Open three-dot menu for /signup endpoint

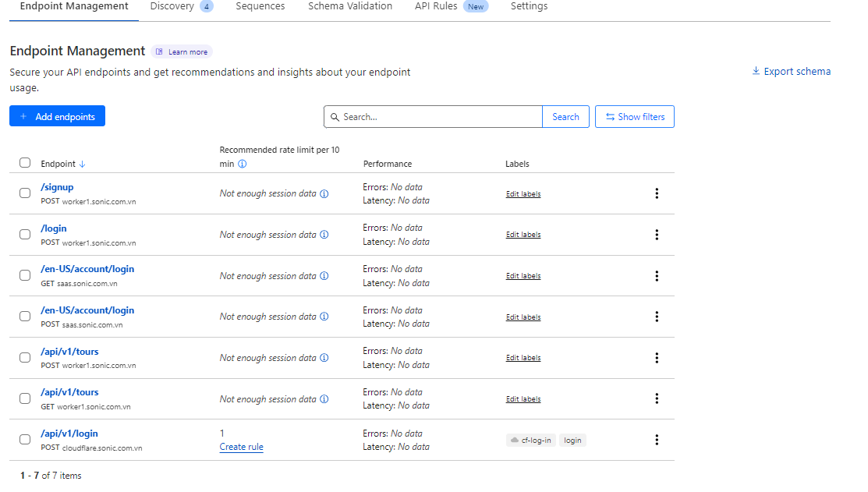coord(657,193)
